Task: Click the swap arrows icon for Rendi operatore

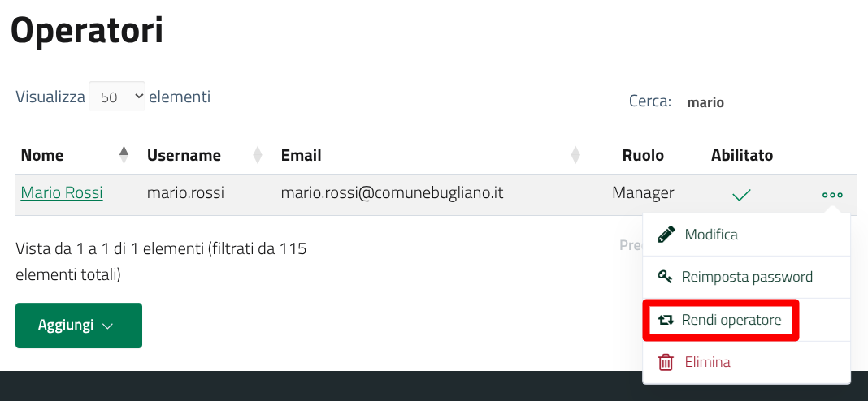Action: point(666,320)
